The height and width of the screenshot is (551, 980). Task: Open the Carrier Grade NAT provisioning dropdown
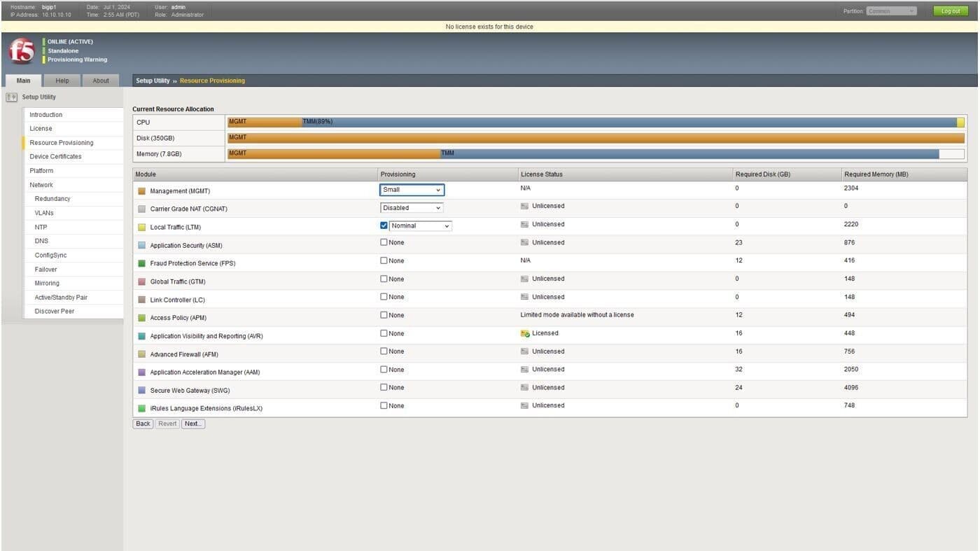point(411,207)
